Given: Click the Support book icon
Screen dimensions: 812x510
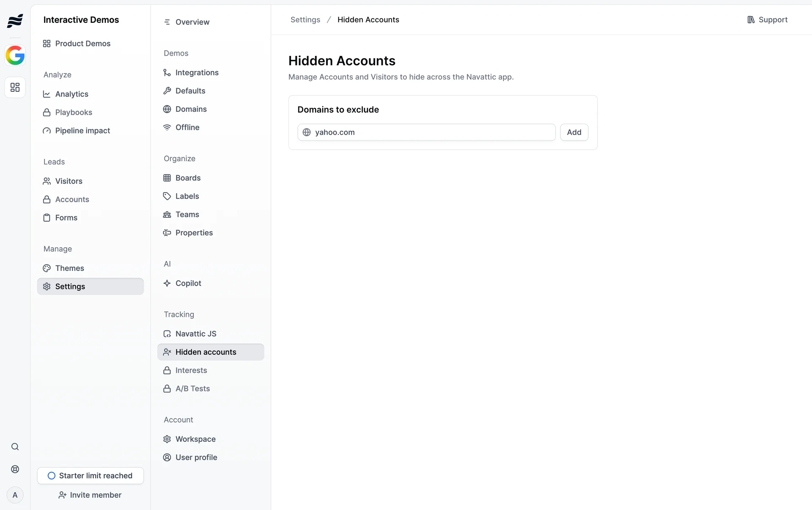Looking at the screenshot, I should click(x=751, y=20).
